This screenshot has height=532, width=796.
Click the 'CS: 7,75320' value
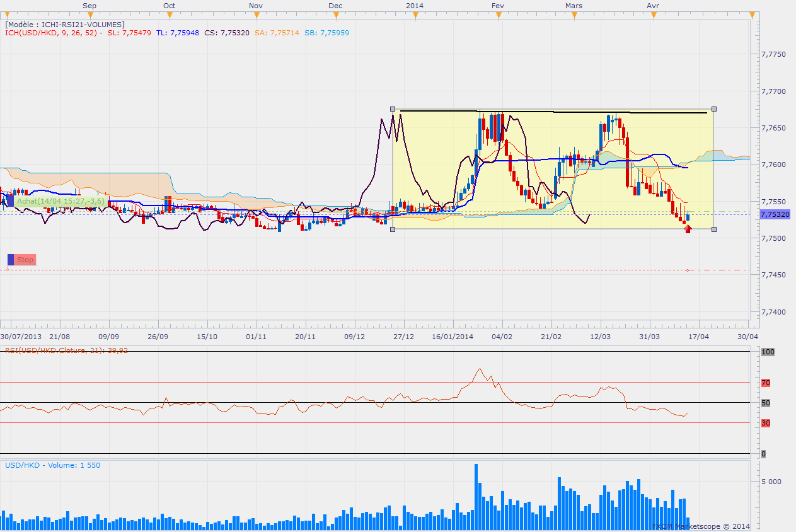click(227, 33)
